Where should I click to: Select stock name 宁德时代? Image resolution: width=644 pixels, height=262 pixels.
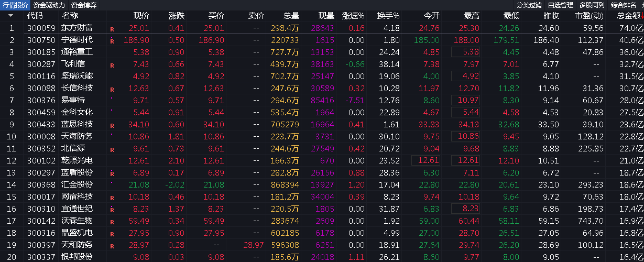(77, 40)
